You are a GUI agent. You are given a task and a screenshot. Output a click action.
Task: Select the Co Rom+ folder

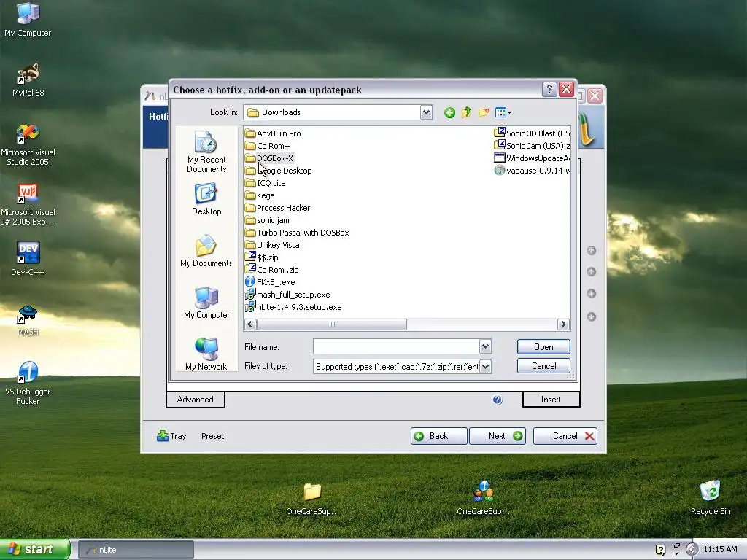click(267, 146)
